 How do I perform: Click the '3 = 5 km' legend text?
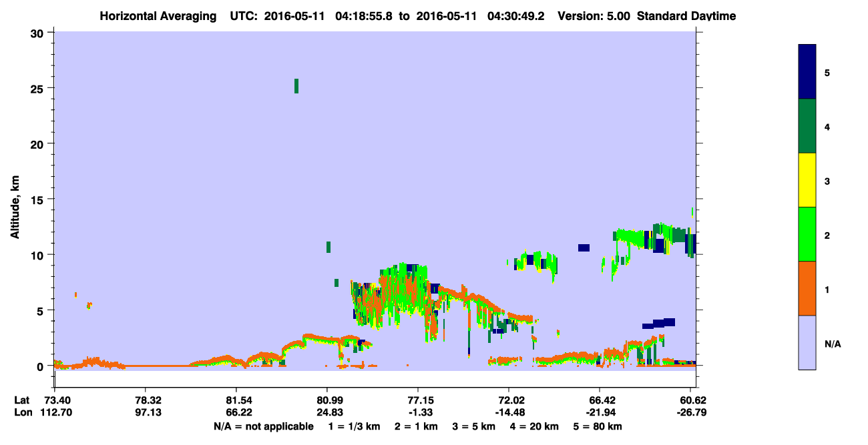(475, 426)
